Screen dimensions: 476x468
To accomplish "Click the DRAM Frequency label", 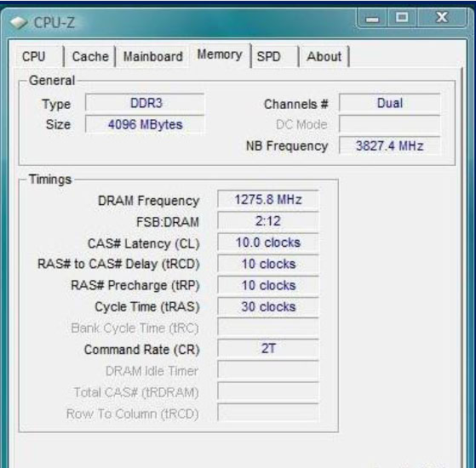I will coord(149,201).
